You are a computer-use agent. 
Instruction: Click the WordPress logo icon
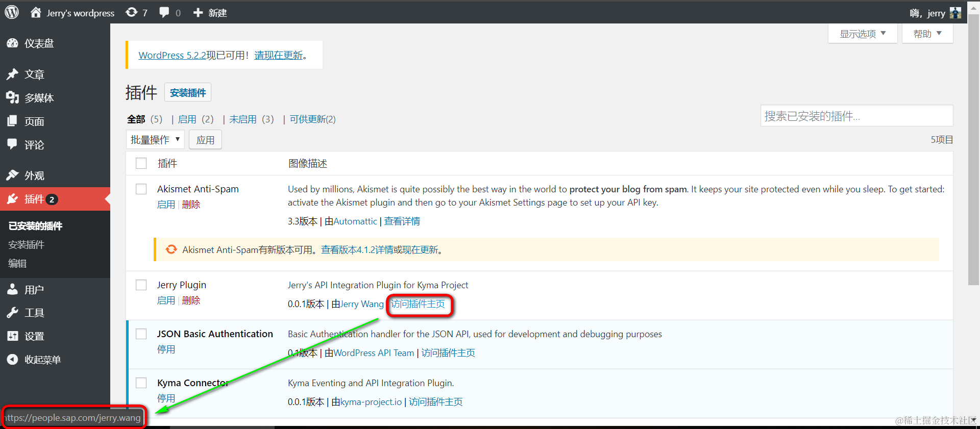12,12
